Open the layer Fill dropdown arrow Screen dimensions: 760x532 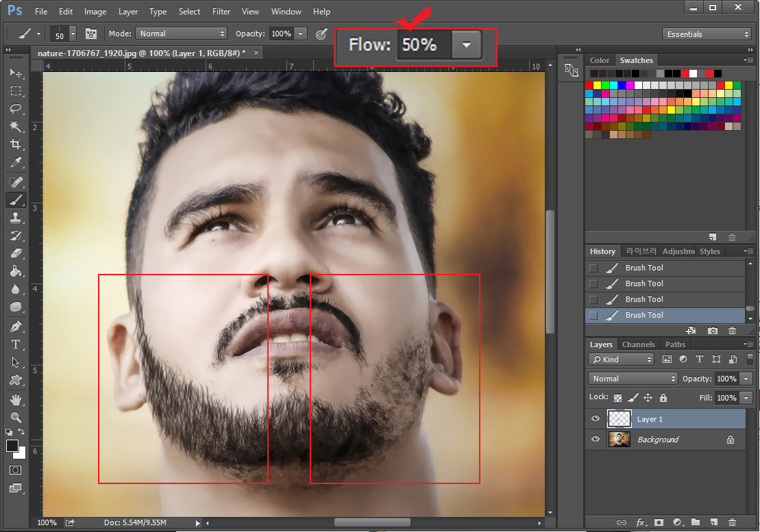[746, 398]
